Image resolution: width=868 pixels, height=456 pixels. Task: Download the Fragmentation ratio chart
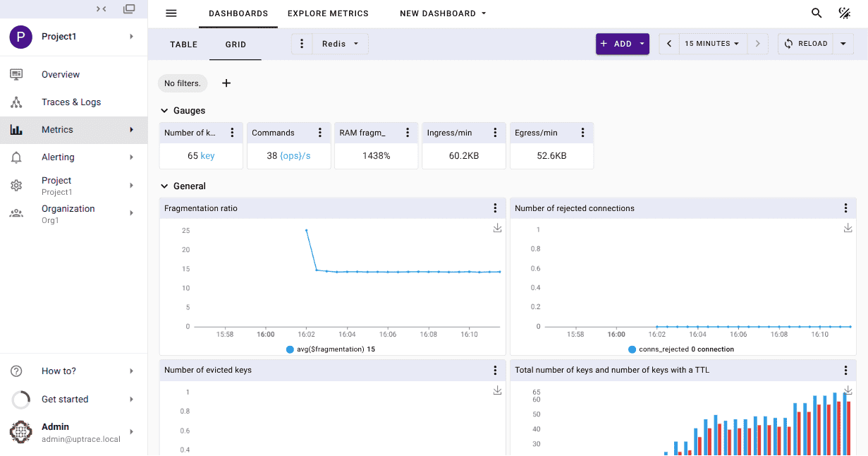(x=497, y=228)
